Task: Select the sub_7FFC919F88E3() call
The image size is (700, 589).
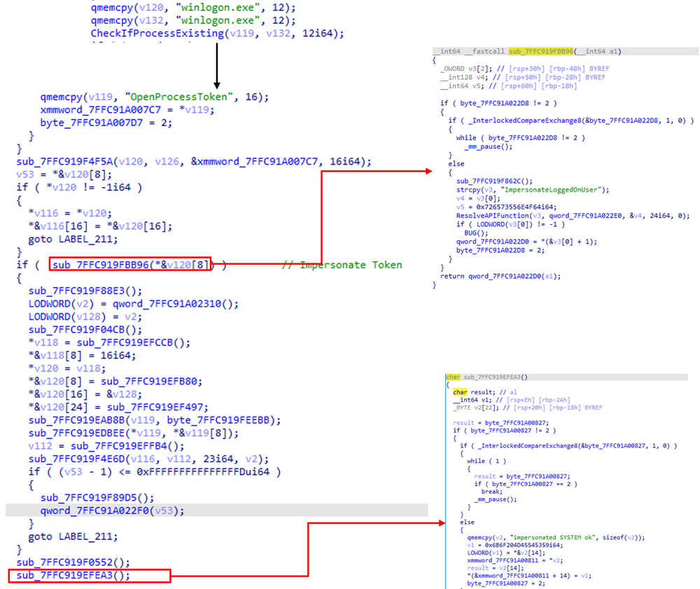Action: click(x=85, y=291)
